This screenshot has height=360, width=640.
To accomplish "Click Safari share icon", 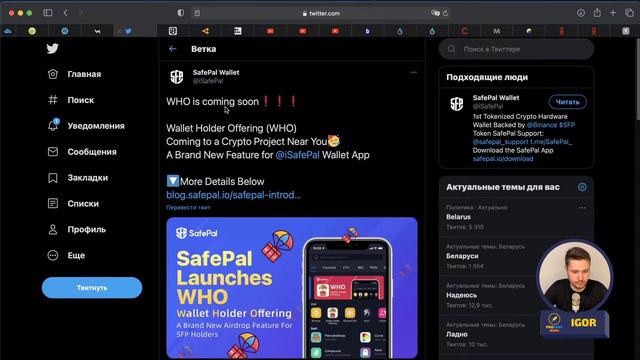I will [597, 13].
